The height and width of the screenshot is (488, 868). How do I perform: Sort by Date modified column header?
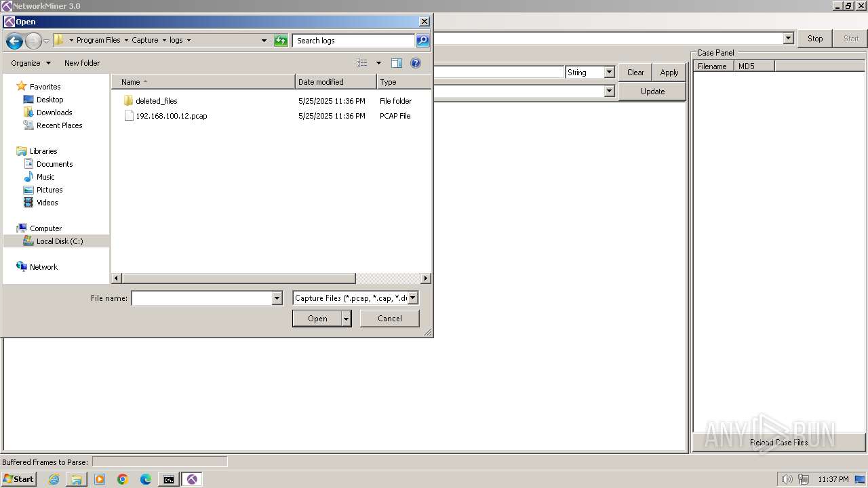tap(336, 82)
